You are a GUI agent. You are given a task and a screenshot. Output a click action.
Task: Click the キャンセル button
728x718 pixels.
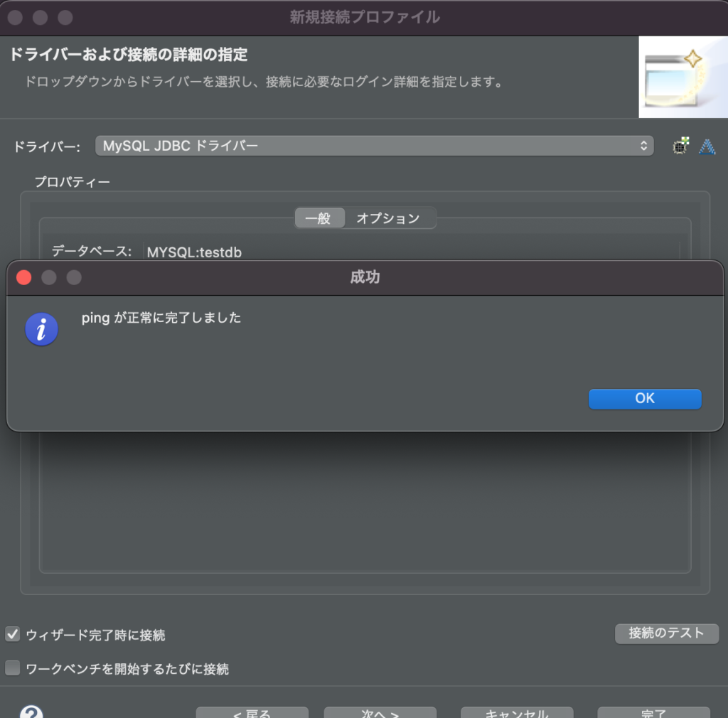pyautogui.click(x=517, y=712)
